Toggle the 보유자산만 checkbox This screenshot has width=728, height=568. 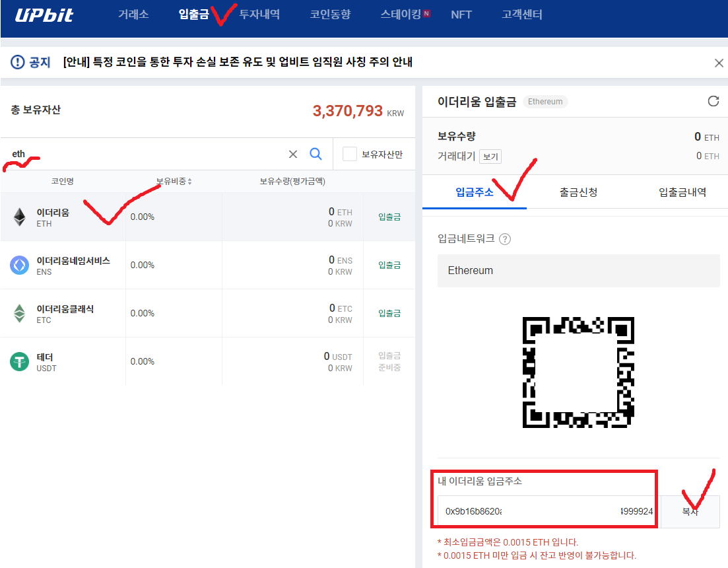[x=350, y=154]
